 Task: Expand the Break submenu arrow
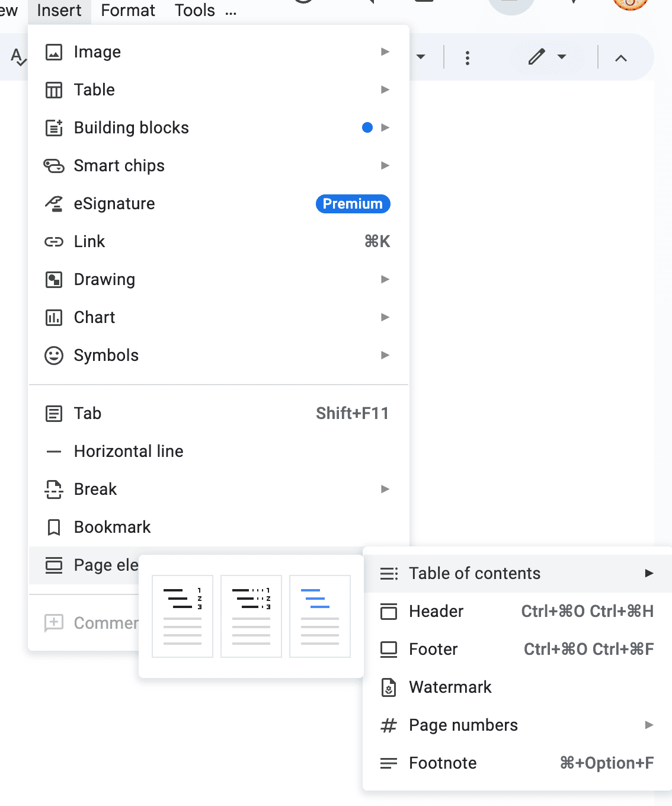(x=386, y=489)
